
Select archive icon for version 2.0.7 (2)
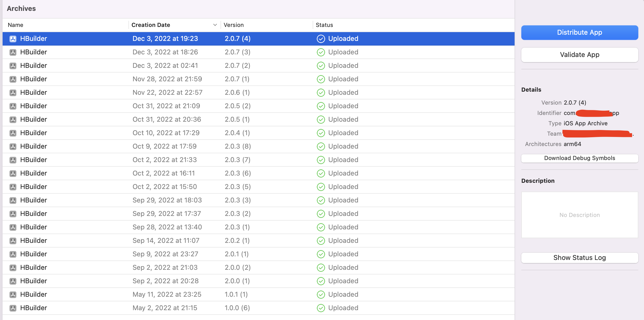pyautogui.click(x=13, y=66)
